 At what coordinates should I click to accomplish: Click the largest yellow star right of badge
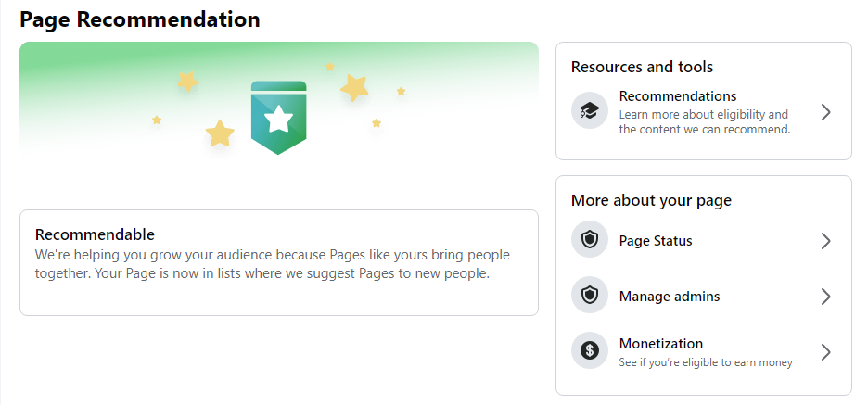[x=354, y=88]
